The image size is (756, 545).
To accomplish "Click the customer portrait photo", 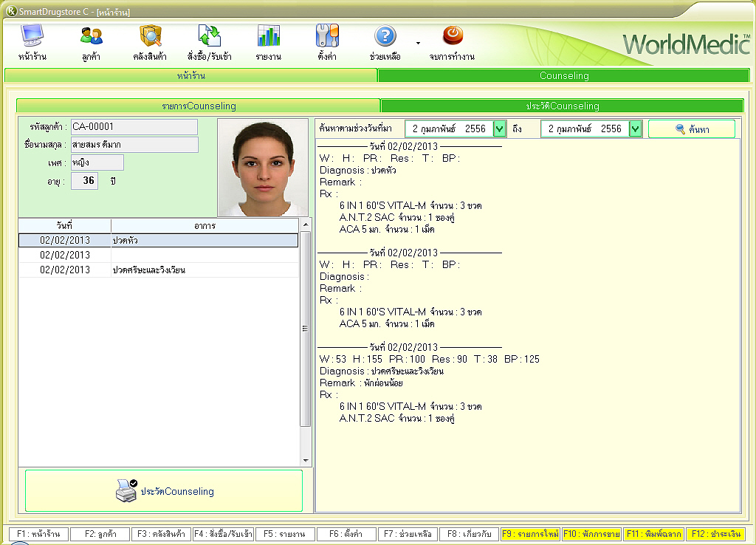I will 263,168.
